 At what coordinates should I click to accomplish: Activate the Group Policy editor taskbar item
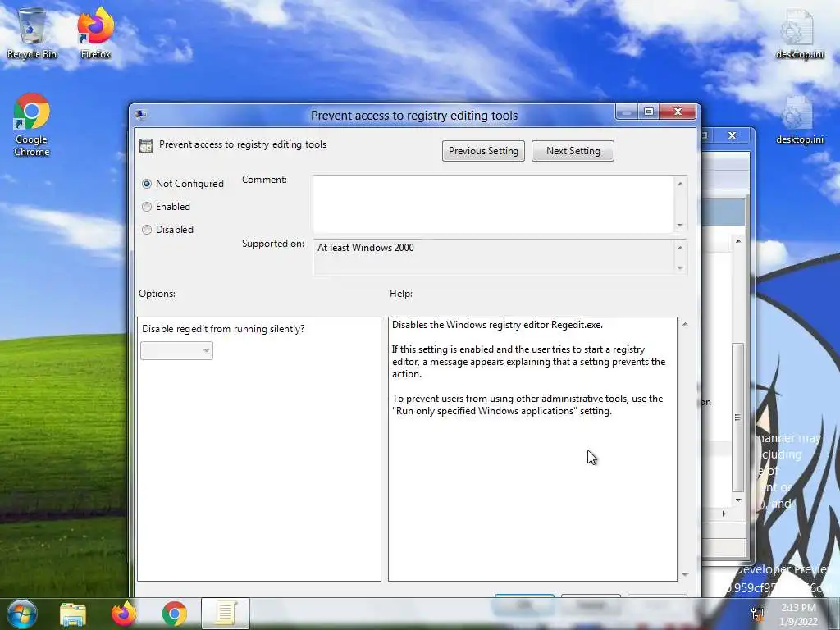(x=226, y=614)
